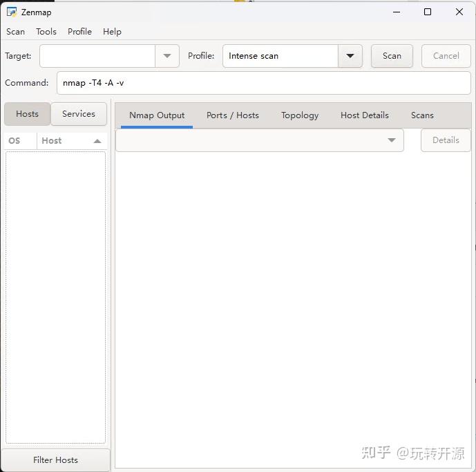Expand the Target history dropdown arrow
The width and height of the screenshot is (476, 472).
(x=167, y=56)
